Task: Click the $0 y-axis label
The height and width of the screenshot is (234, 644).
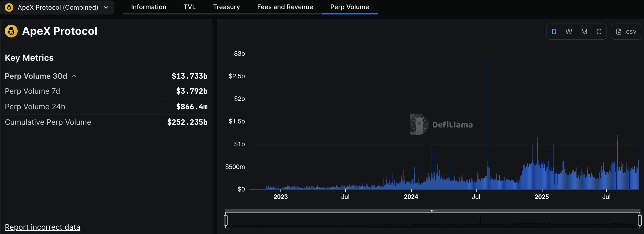Action: click(x=241, y=189)
